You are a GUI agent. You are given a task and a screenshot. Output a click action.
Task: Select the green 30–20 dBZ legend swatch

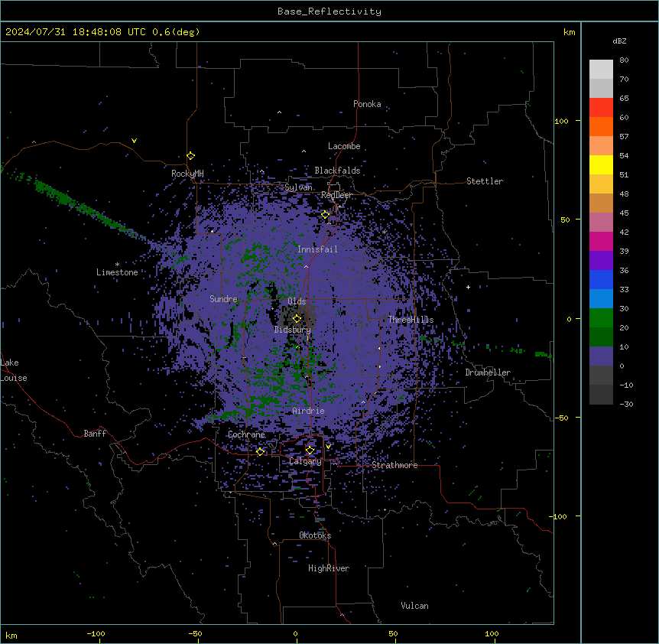point(601,318)
